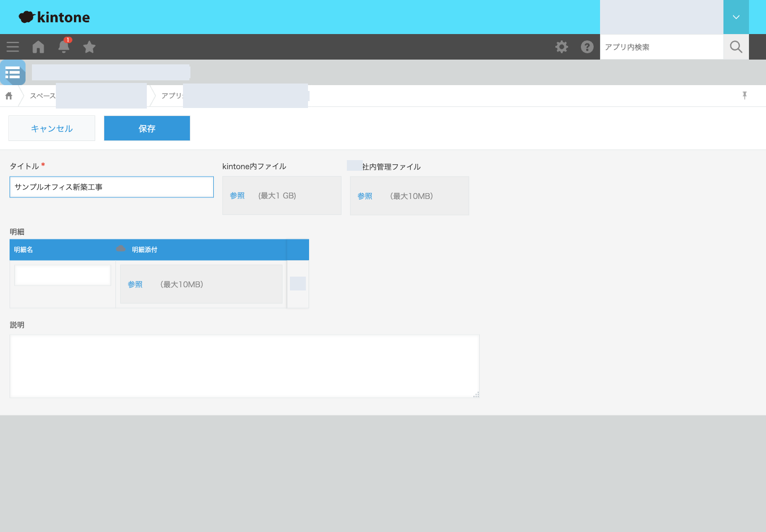Click 参照 under 社内管理ファイル
Screen dimensions: 766x532
coord(365,196)
